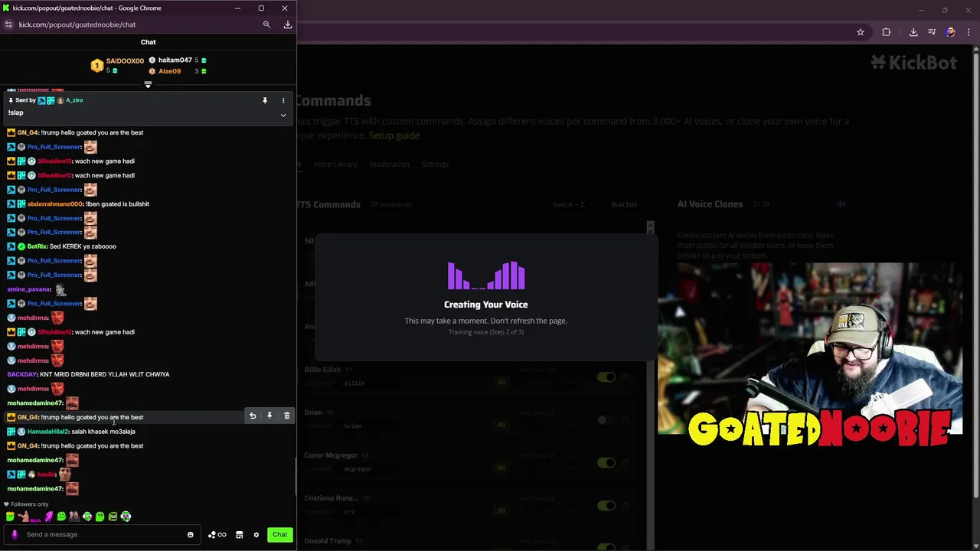Click the microphone icon in the message box
Image resolution: width=980 pixels, height=551 pixels.
[15, 535]
